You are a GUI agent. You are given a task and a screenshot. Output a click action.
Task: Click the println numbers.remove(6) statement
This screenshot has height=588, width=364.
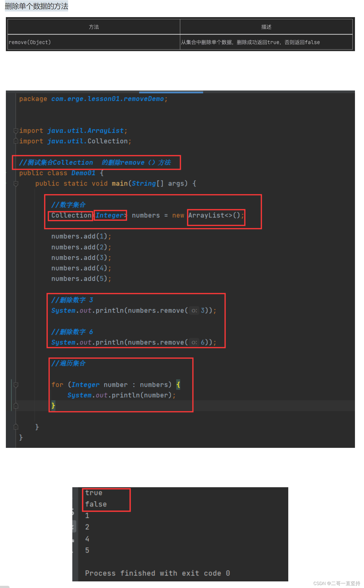[134, 342]
